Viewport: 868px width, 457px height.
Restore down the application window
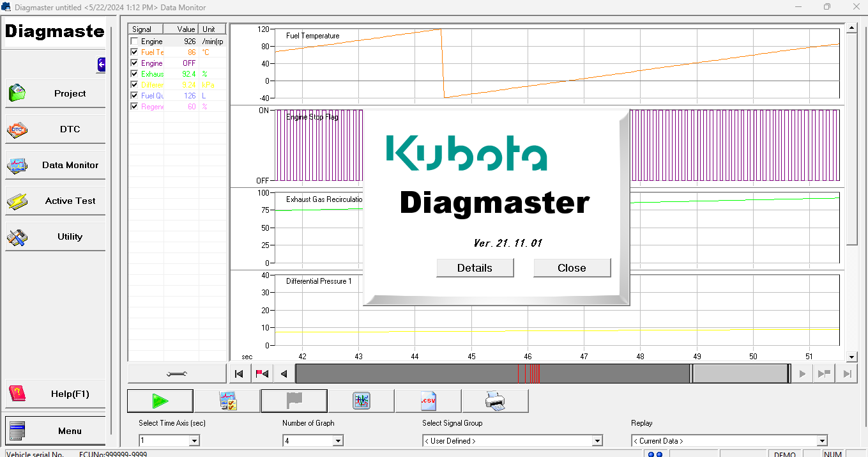(827, 7)
